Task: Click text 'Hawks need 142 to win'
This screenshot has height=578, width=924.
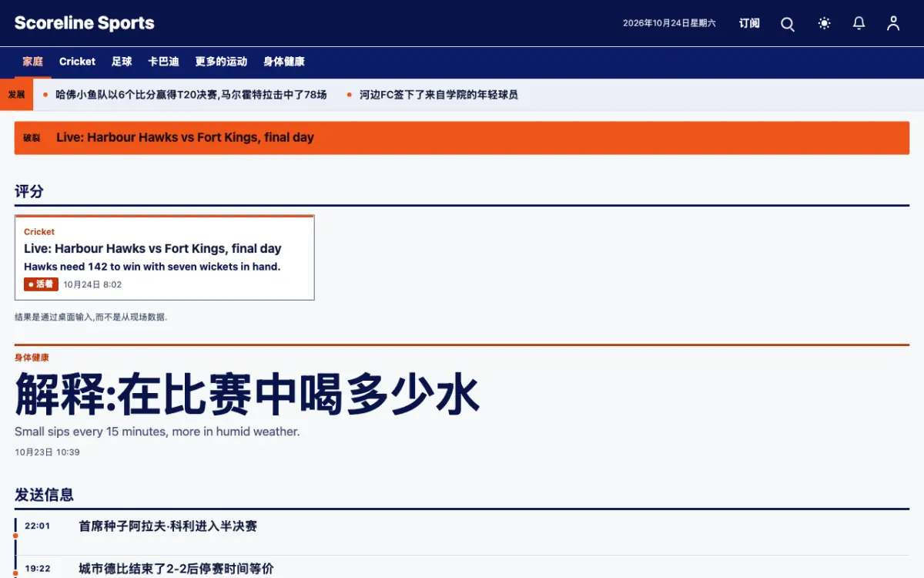Action: pyautogui.click(x=92, y=267)
